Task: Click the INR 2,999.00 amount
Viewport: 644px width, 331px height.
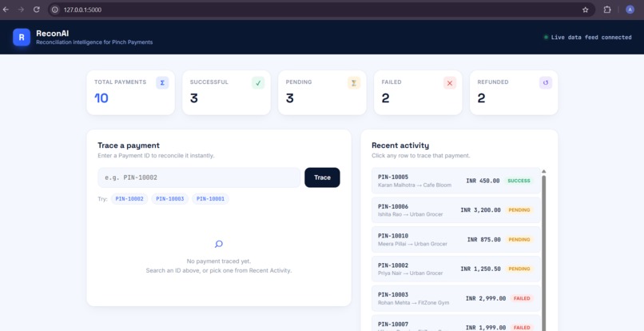Action: (486, 298)
